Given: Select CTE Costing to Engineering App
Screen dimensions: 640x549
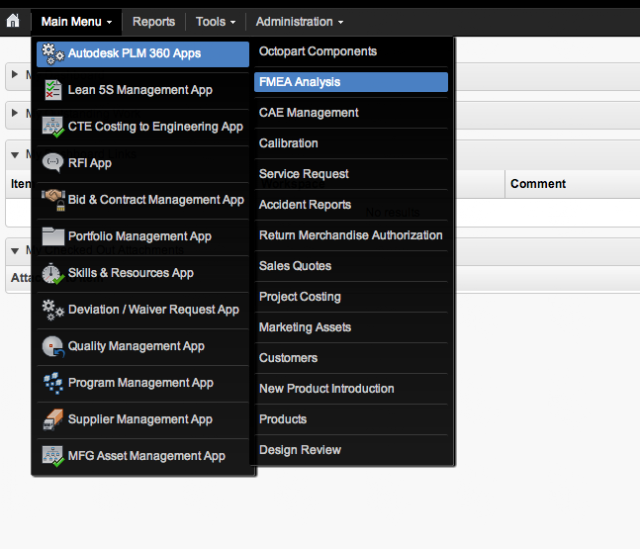Looking at the screenshot, I should coord(143,127).
